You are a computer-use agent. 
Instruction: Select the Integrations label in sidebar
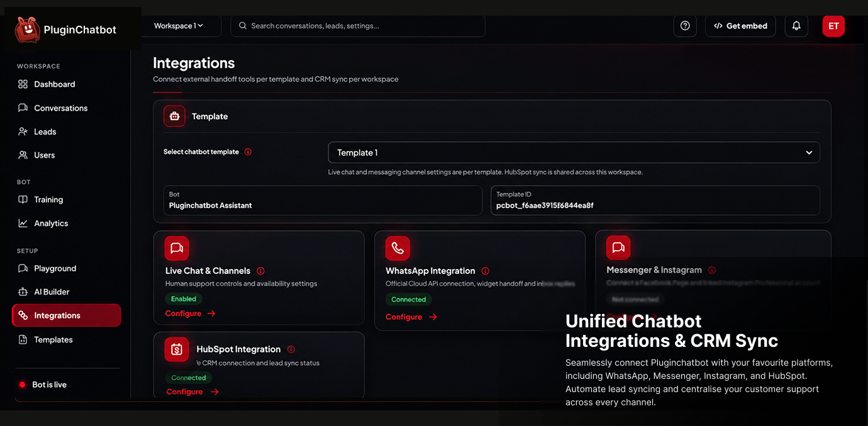click(57, 315)
